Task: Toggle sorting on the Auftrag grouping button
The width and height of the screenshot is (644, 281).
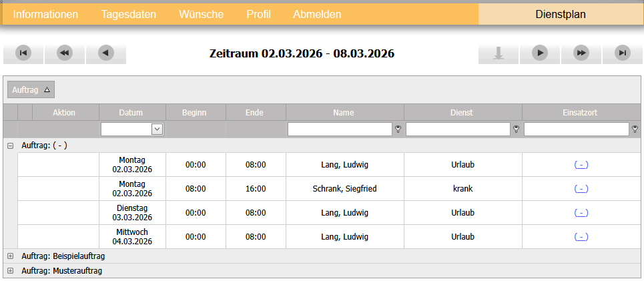Action: pos(31,89)
